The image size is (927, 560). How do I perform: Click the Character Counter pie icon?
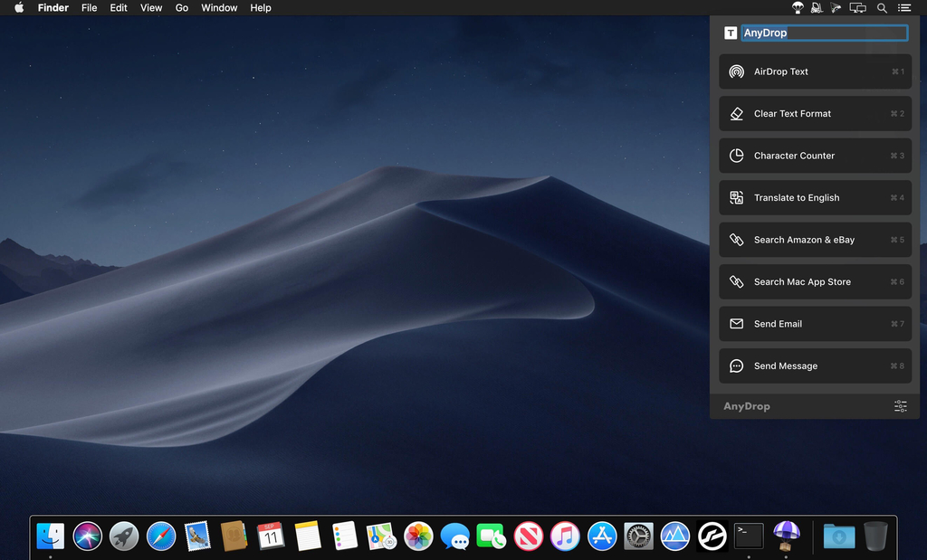[736, 156]
